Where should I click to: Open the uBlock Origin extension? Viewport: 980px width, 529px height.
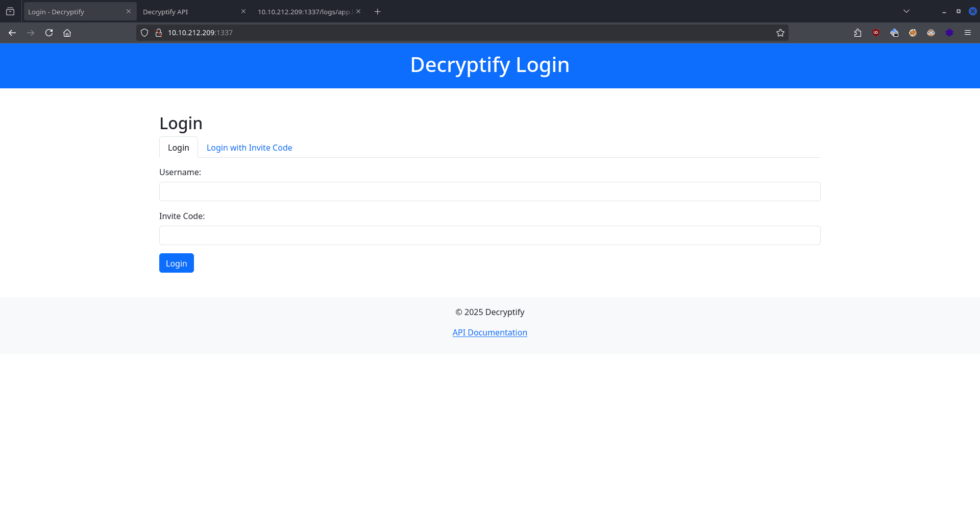point(876,33)
